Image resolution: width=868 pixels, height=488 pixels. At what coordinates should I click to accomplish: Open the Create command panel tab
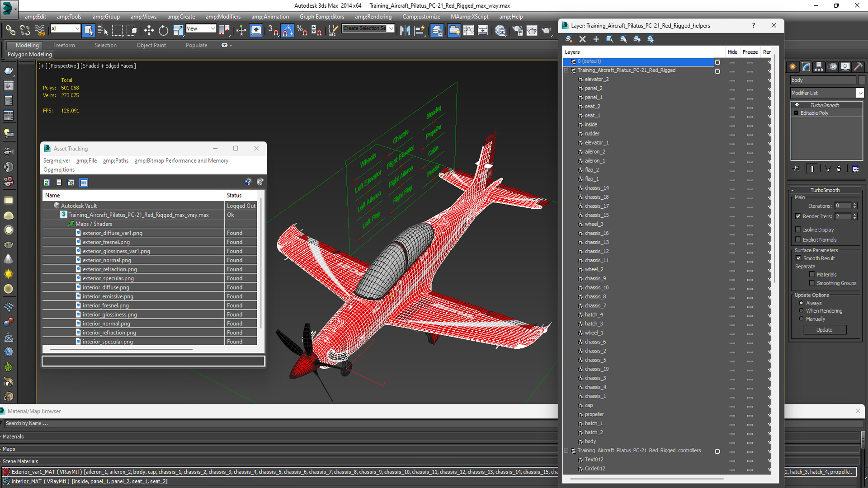point(793,67)
